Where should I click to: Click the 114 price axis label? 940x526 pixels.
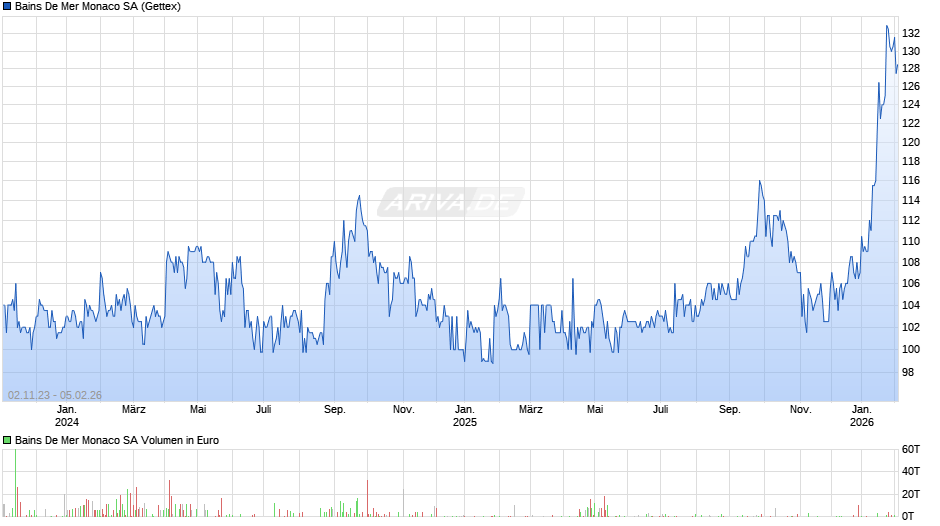pyautogui.click(x=911, y=200)
